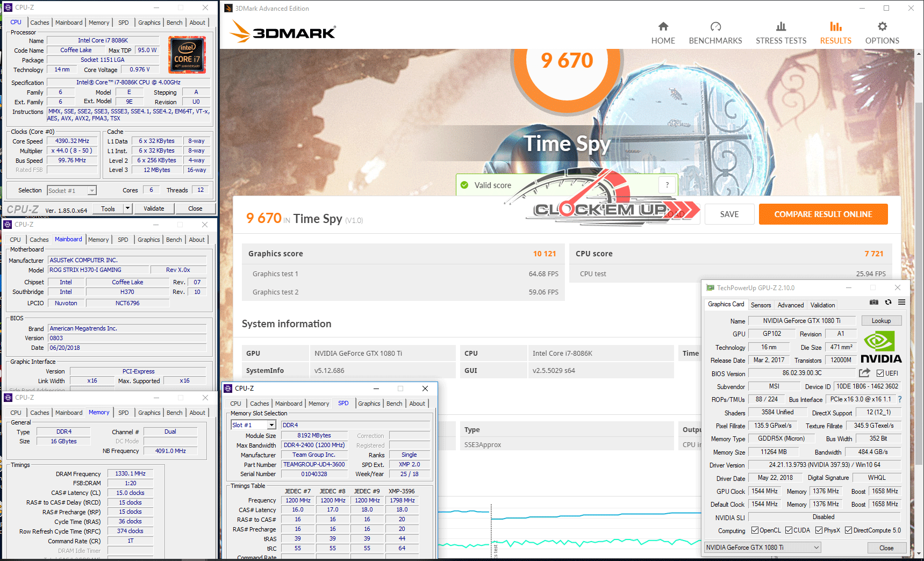Image resolution: width=924 pixels, height=561 pixels.
Task: Open the Slot #1 memory slot dropdown
Action: [271, 425]
